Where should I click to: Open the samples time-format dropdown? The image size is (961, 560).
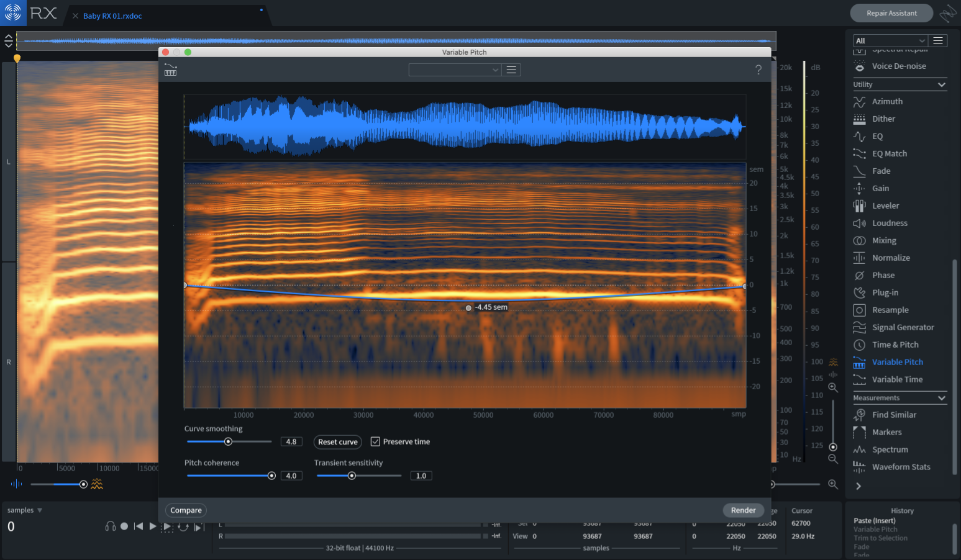(x=25, y=510)
